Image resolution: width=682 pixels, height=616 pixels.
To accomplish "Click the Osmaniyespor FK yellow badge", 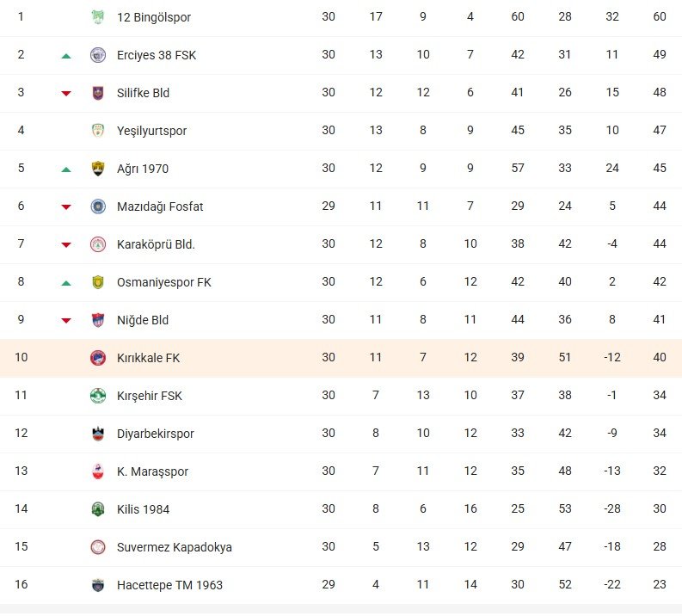I will (x=97, y=282).
